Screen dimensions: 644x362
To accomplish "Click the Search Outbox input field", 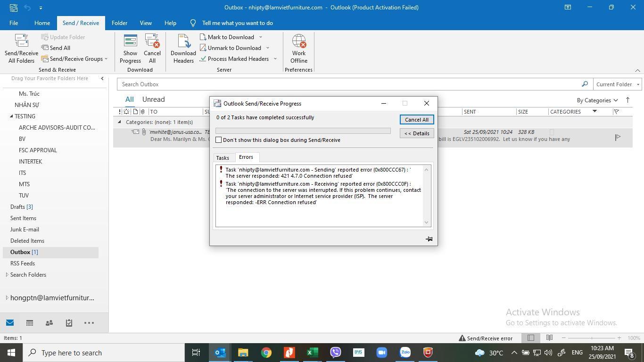I will 349,84.
